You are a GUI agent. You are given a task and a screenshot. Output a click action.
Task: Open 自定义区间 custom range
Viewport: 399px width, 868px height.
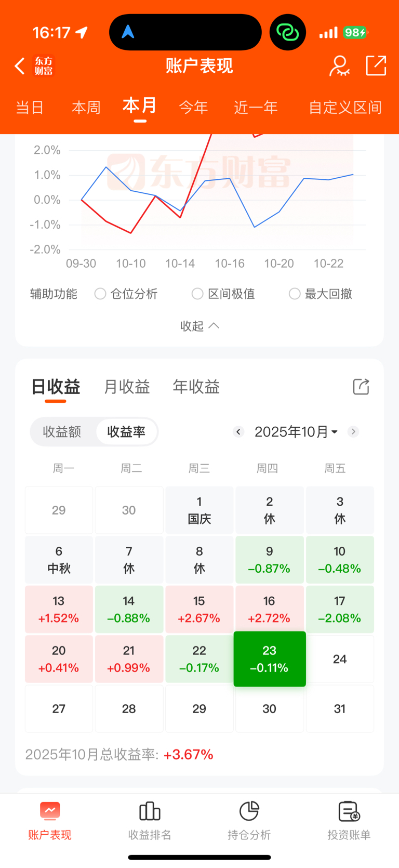click(345, 108)
